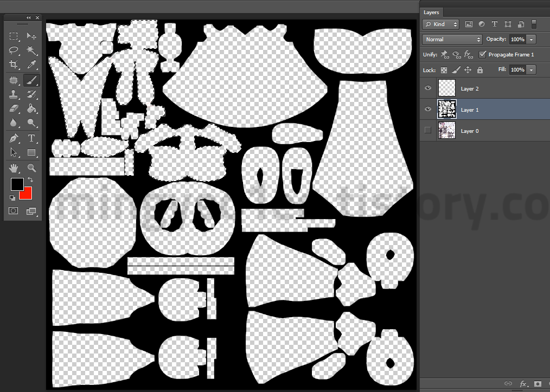Select the Rectangular Marquee tool
550x392 pixels.
tap(14, 36)
